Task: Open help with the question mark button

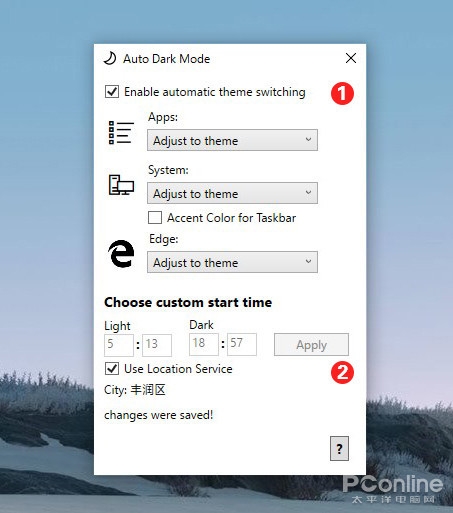Action: [339, 449]
